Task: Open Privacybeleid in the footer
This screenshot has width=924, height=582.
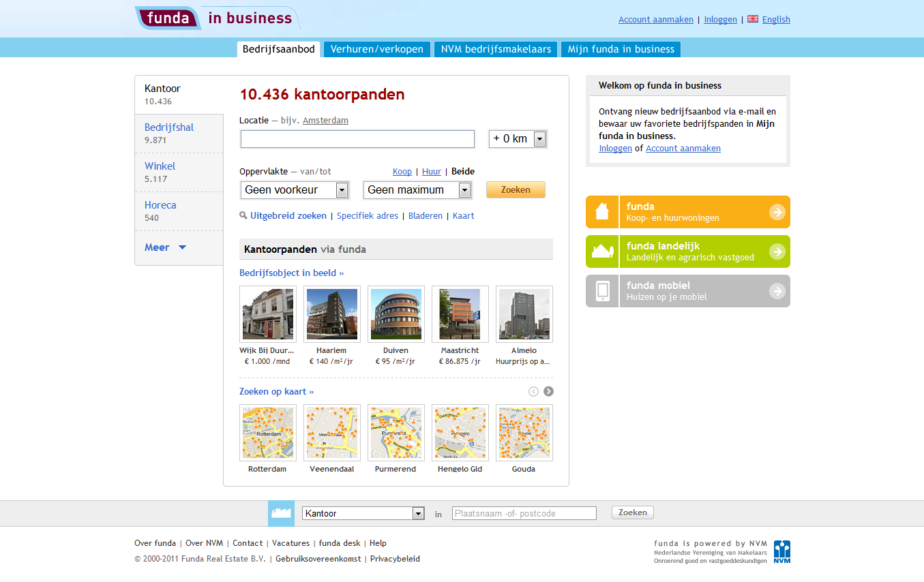Action: click(x=395, y=559)
